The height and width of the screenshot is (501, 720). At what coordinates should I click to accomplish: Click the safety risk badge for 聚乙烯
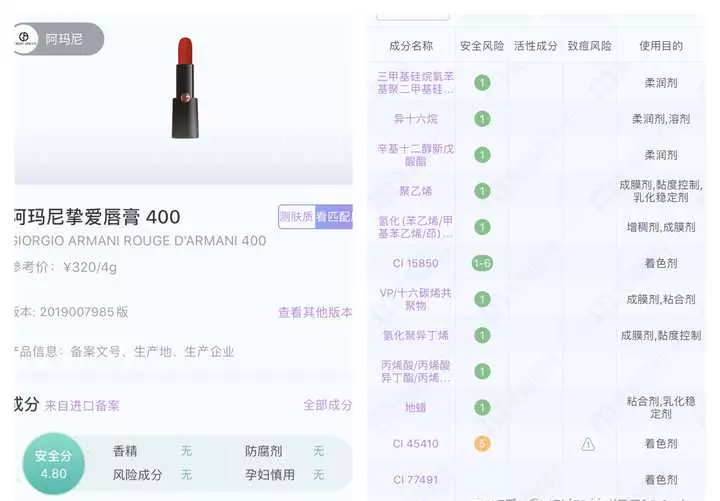pos(482,191)
